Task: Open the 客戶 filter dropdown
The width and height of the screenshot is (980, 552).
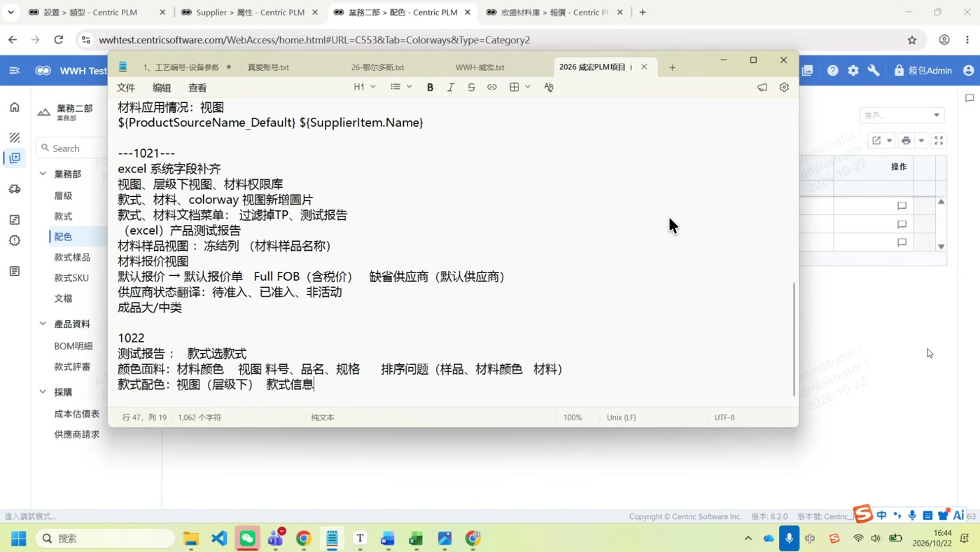Action: [x=902, y=115]
